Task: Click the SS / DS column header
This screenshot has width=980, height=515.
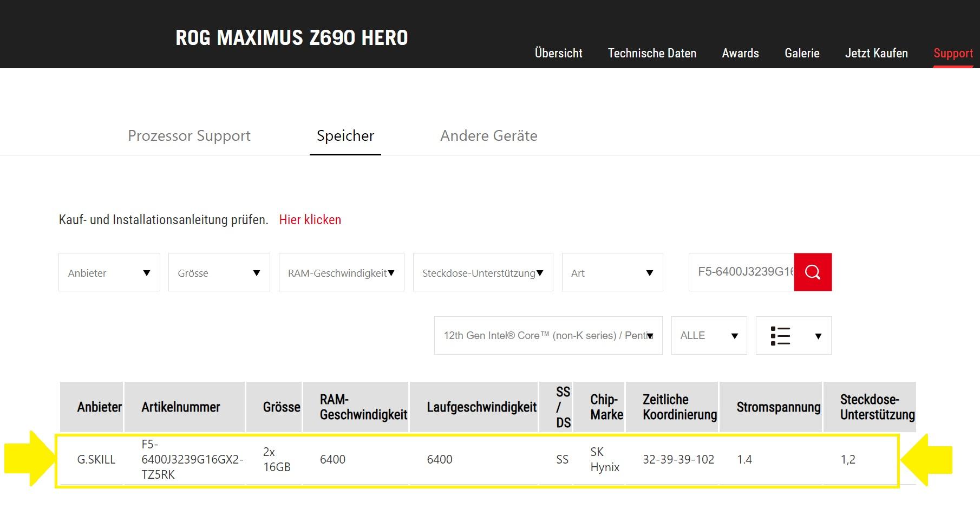Action: [x=556, y=407]
